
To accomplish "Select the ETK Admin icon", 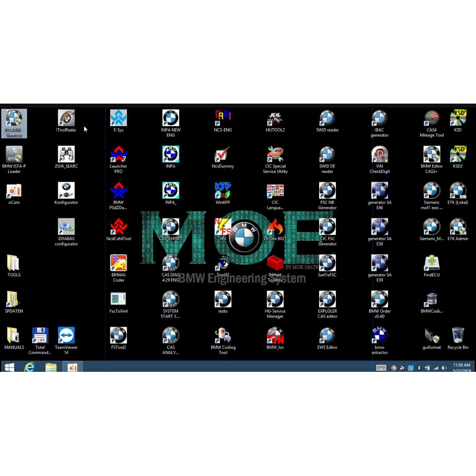I will (458, 230).
